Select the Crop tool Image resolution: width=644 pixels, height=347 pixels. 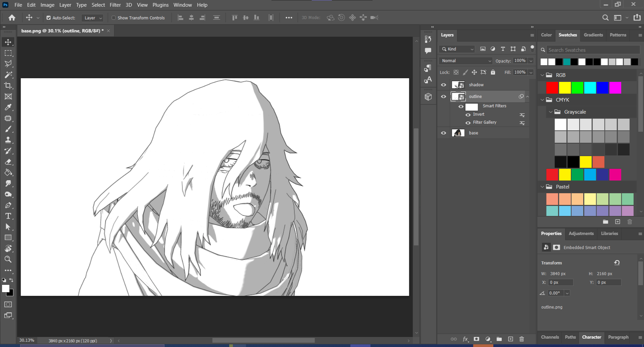click(x=8, y=86)
